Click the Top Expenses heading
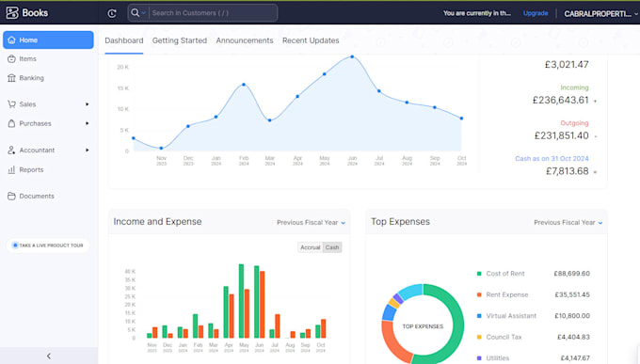640x364 pixels. pyautogui.click(x=400, y=222)
